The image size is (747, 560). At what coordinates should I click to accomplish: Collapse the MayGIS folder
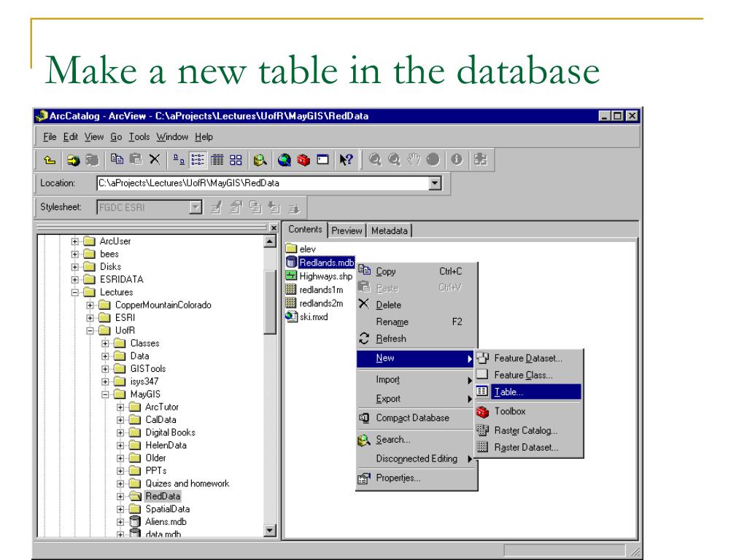point(105,394)
